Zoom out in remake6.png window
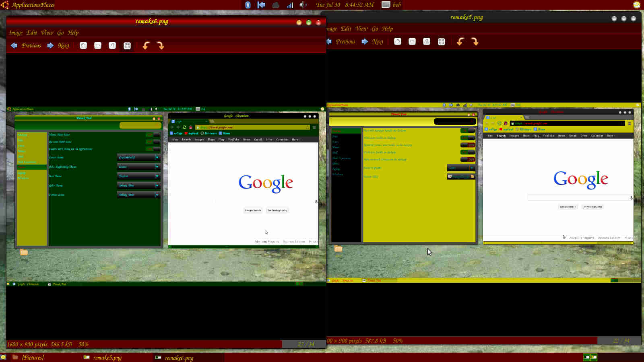 (x=98, y=46)
